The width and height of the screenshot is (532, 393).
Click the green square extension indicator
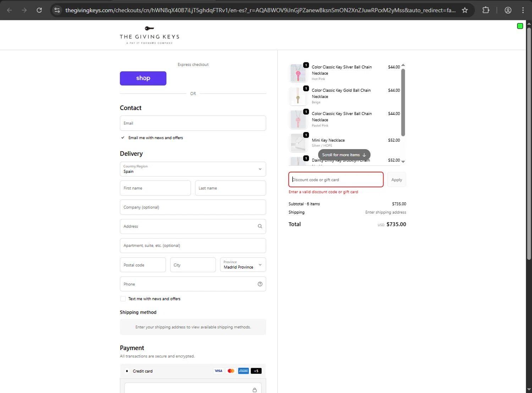pos(520,26)
